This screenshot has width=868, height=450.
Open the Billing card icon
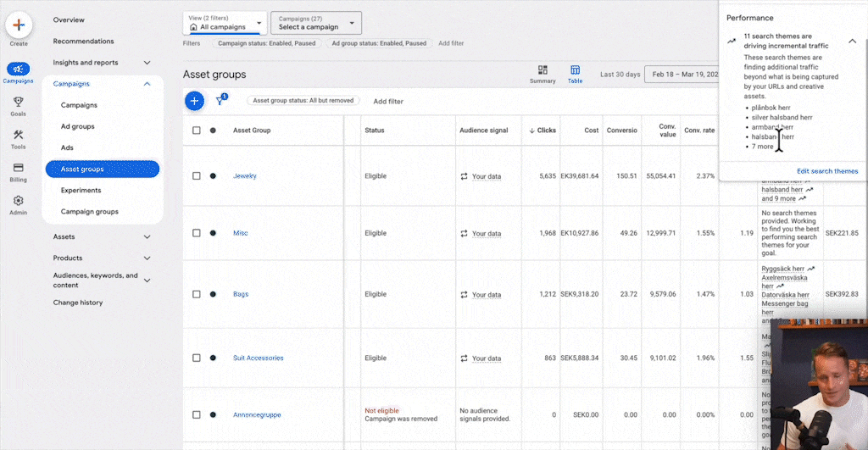tap(18, 169)
